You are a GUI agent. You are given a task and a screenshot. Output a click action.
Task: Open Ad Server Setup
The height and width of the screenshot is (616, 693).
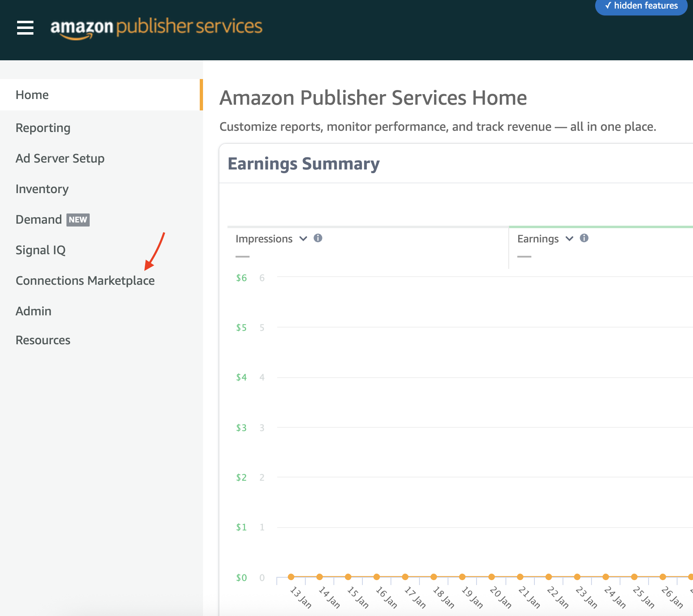pos(60,158)
